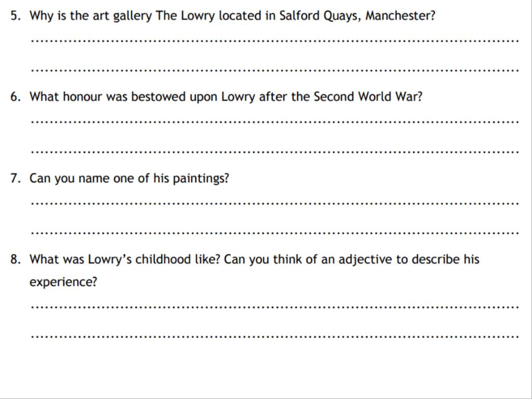Click question 5 about The Lowry gallery
This screenshot has width=532, height=399.
232,16
